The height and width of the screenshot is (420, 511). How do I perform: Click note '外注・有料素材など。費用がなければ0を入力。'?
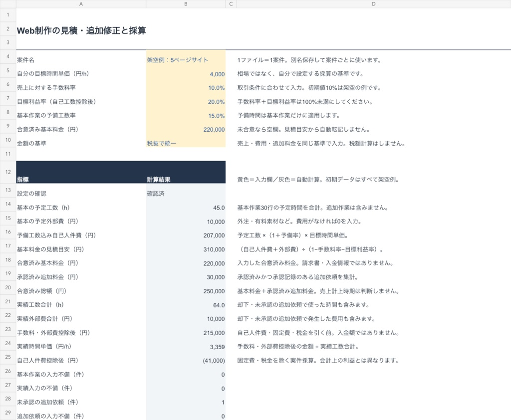tap(299, 221)
